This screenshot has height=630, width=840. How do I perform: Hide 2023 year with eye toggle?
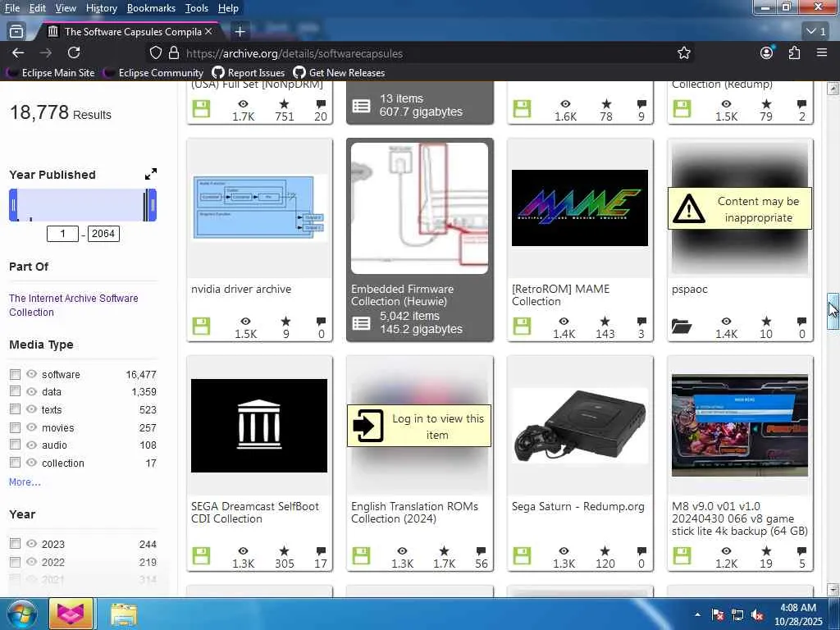coord(32,544)
